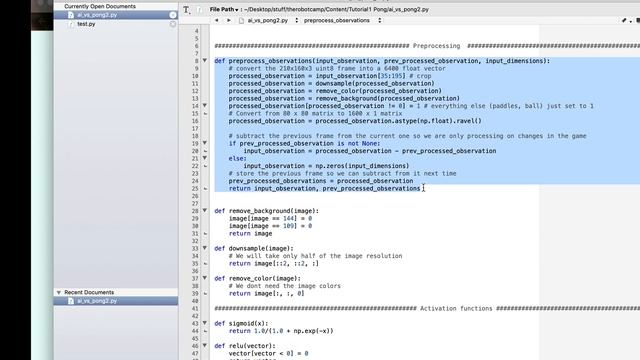
Task: Click 'def sigmoid(x):' line
Action: coord(241,323)
